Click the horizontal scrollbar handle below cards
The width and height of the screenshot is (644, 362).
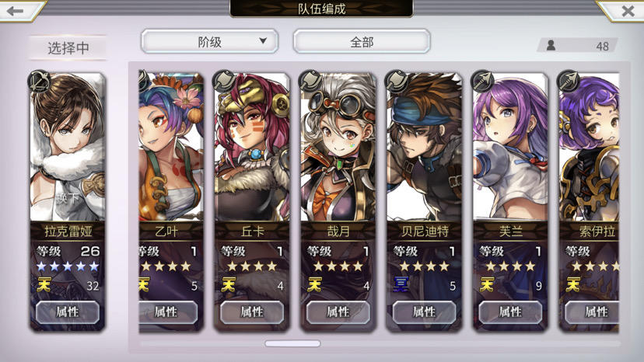coord(292,343)
